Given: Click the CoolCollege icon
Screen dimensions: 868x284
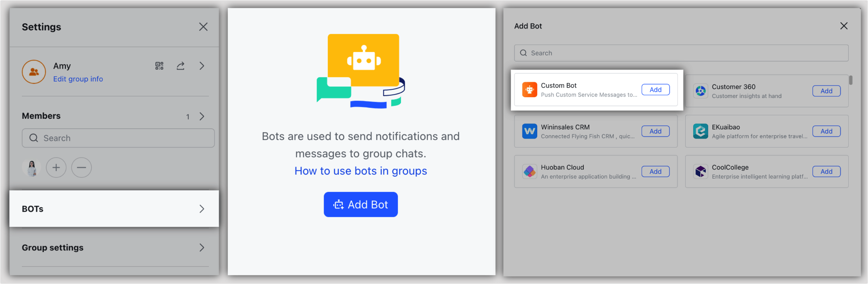Looking at the screenshot, I should coord(700,171).
